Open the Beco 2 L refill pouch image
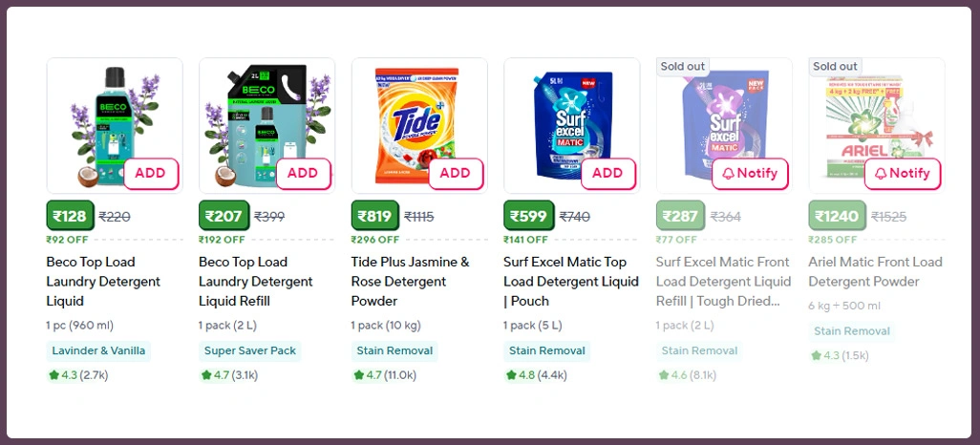 [x=258, y=119]
